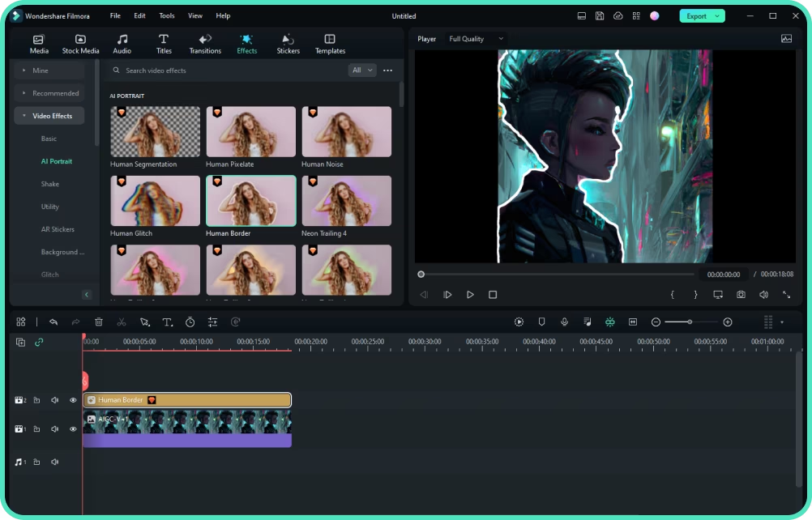Viewport: 812px width, 520px height.
Task: Toggle lock on the audio track
Action: pyautogui.click(x=36, y=462)
